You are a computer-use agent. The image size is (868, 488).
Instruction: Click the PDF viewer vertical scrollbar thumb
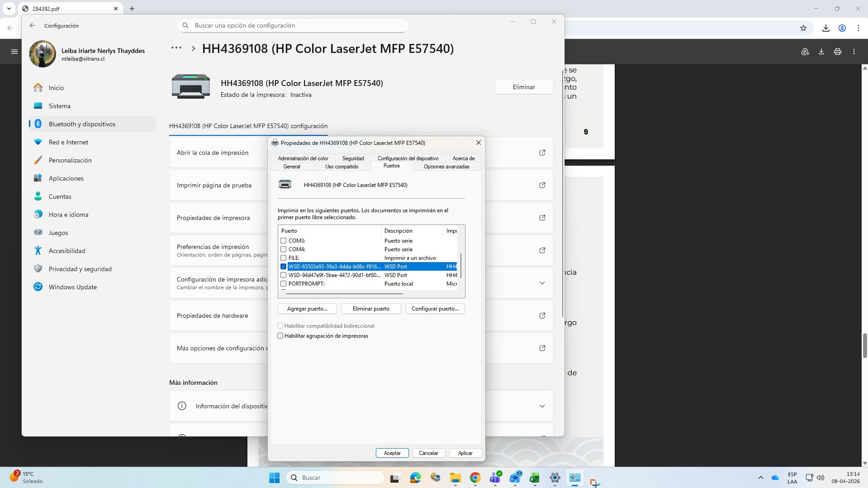pyautogui.click(x=865, y=345)
